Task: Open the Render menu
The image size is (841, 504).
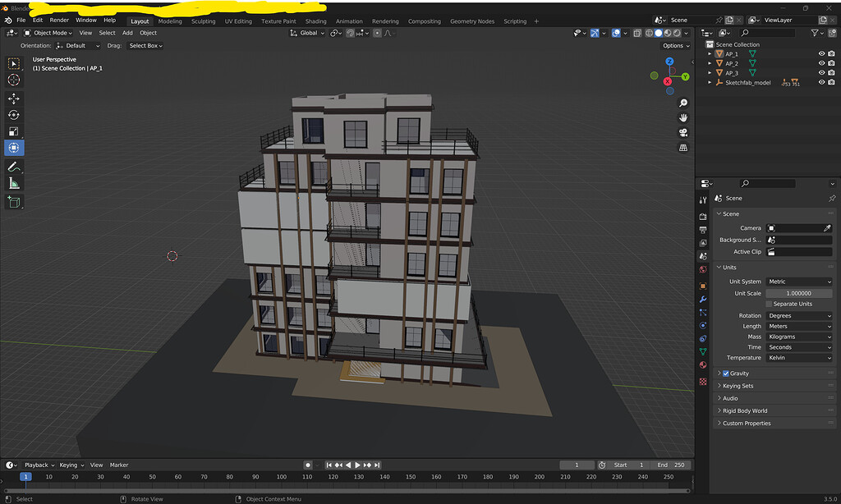Action: click(59, 20)
